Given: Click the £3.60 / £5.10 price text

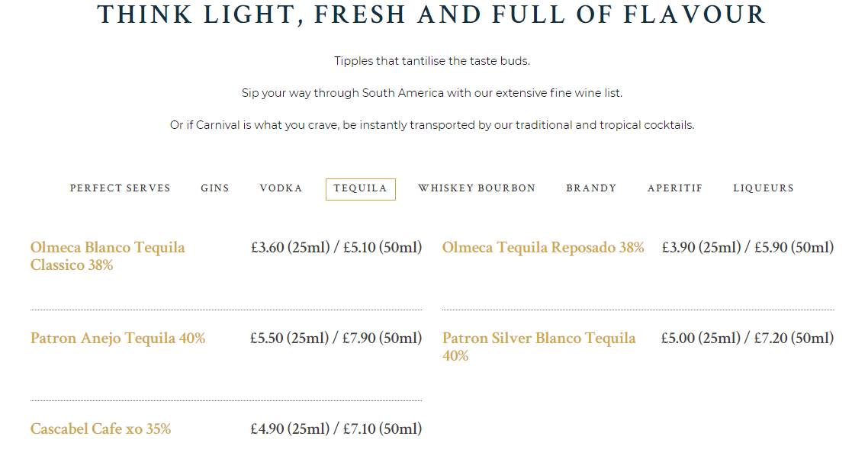Looking at the screenshot, I should pyautogui.click(x=336, y=247).
